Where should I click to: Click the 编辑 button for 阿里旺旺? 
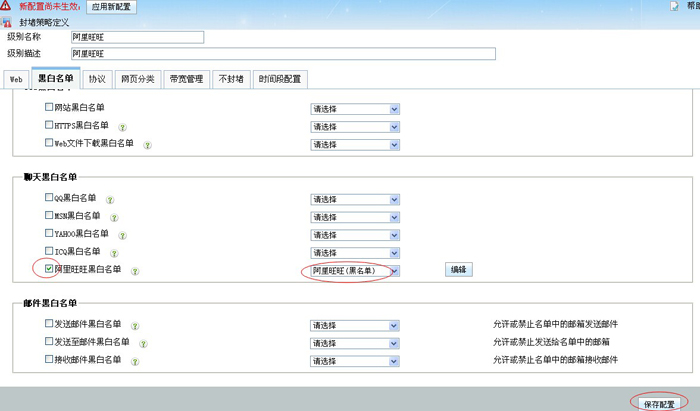tap(459, 270)
